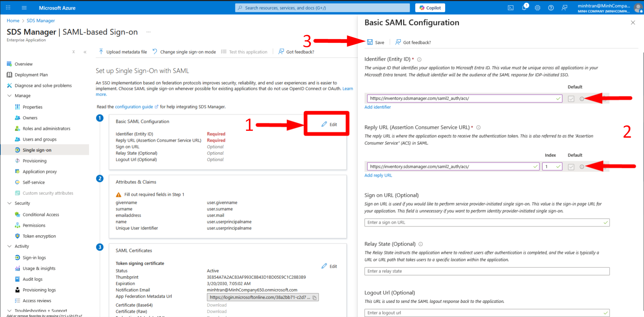
Task: Click the search resources box
Action: (322, 8)
